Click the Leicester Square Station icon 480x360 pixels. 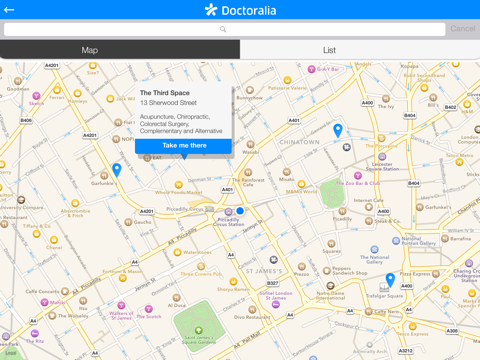coord(382,156)
